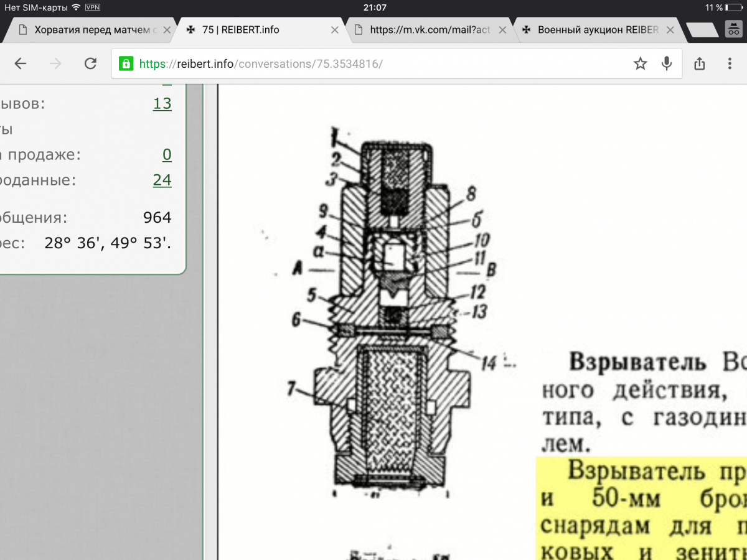Switch to the Хорватия перед матчем tab
Screen dimensions: 747x560
[x=93, y=30]
